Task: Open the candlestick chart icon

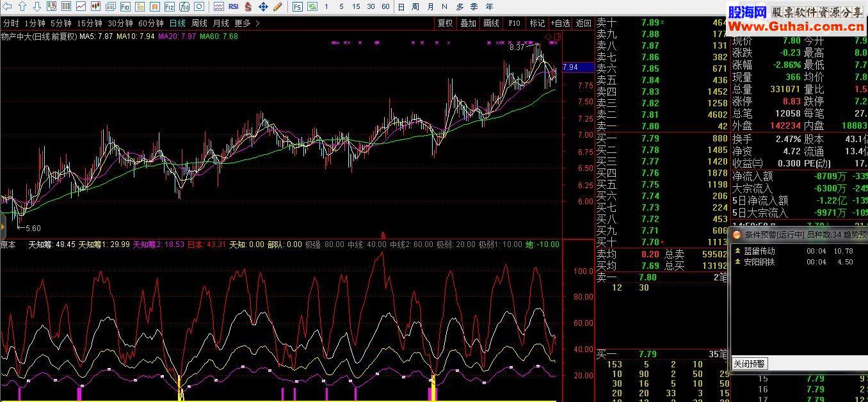Action: click(x=95, y=6)
